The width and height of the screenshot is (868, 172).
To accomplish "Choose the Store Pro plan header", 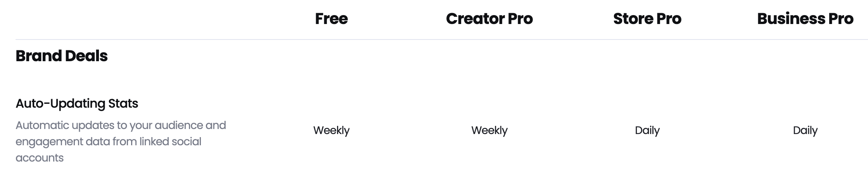I will (x=647, y=19).
